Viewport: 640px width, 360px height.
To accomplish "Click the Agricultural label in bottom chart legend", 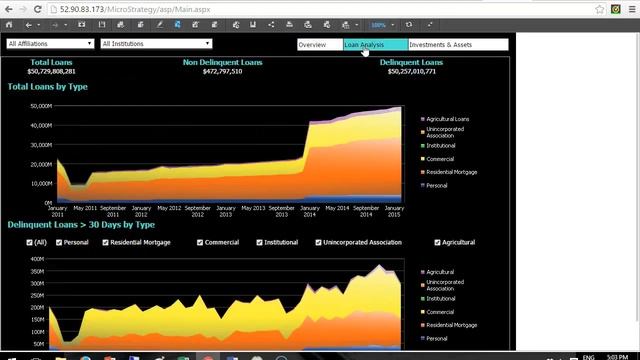I will coord(440,272).
